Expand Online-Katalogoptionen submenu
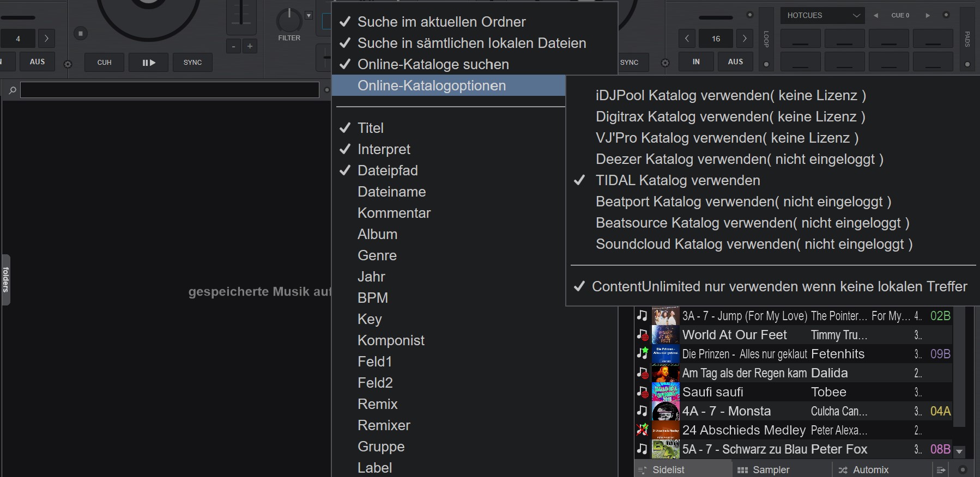Image resolution: width=980 pixels, height=477 pixels. [449, 85]
